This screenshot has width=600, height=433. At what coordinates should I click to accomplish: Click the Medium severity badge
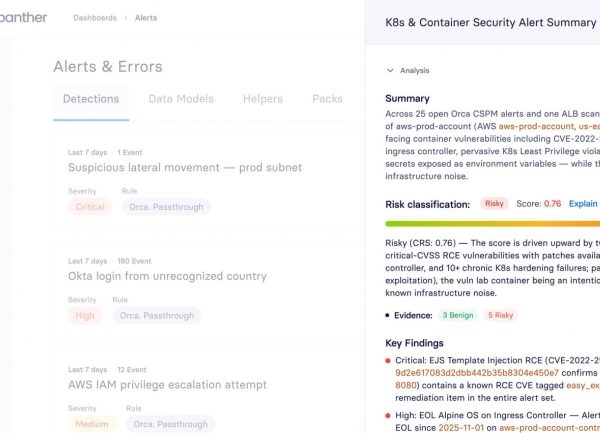coord(92,424)
